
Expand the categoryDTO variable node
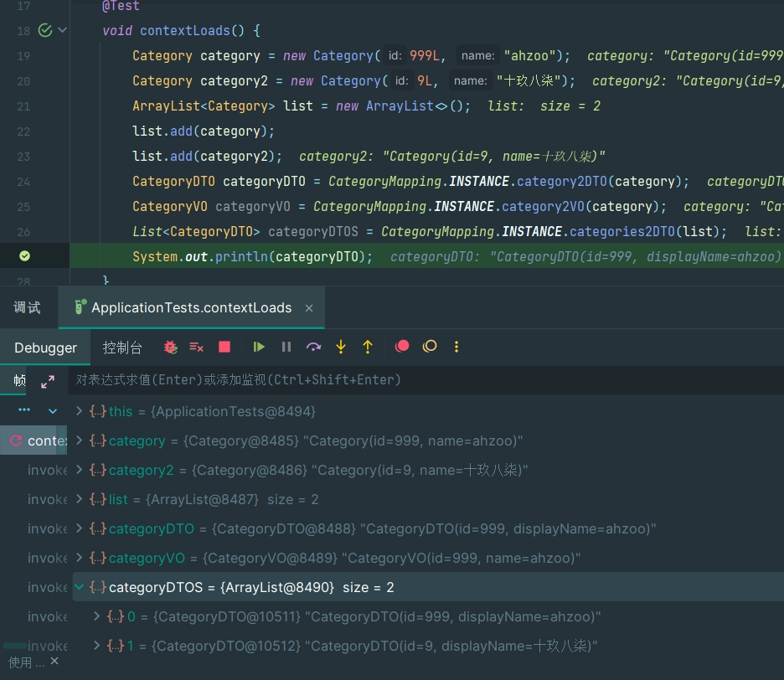(x=80, y=529)
